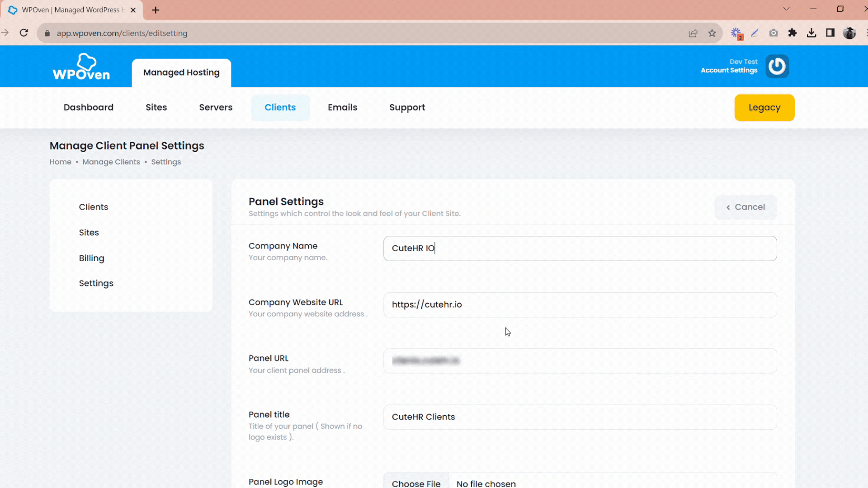Click the browser address bar URL
The width and height of the screenshot is (868, 488).
122,33
